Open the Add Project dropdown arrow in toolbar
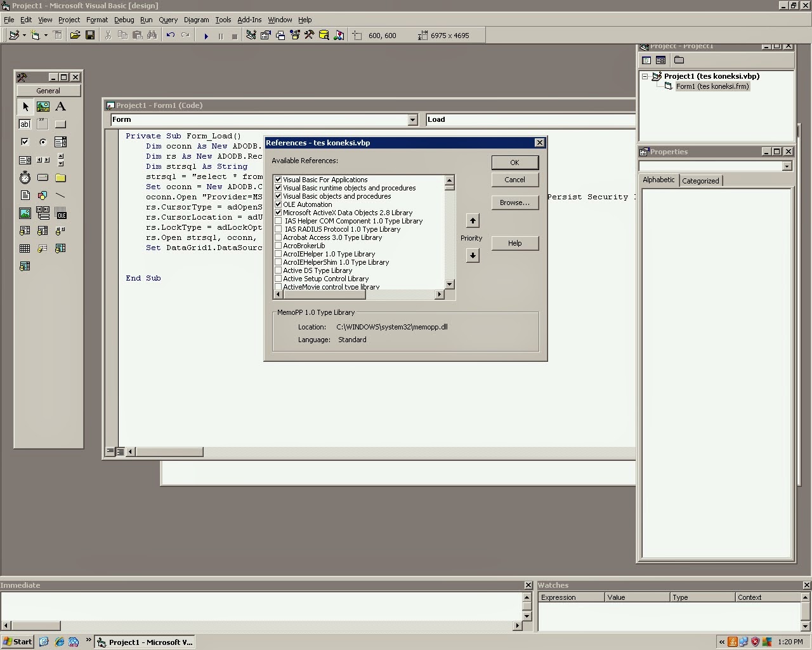This screenshot has height=650, width=812. (x=24, y=36)
